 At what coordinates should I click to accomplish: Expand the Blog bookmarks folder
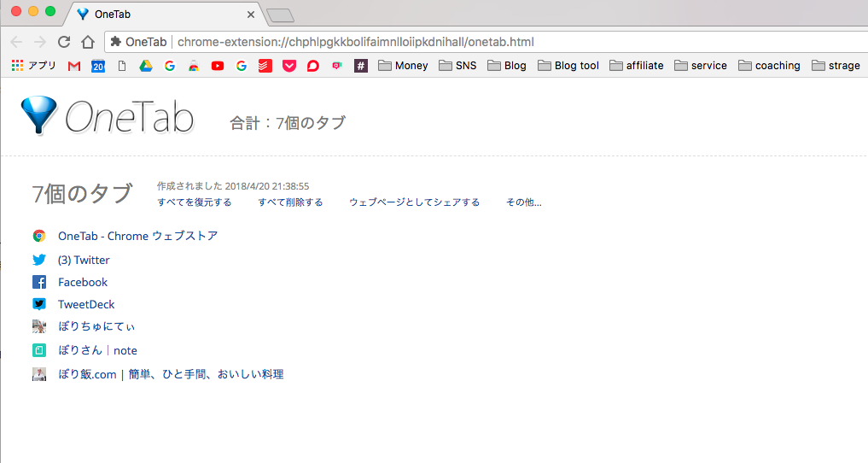tap(506, 66)
